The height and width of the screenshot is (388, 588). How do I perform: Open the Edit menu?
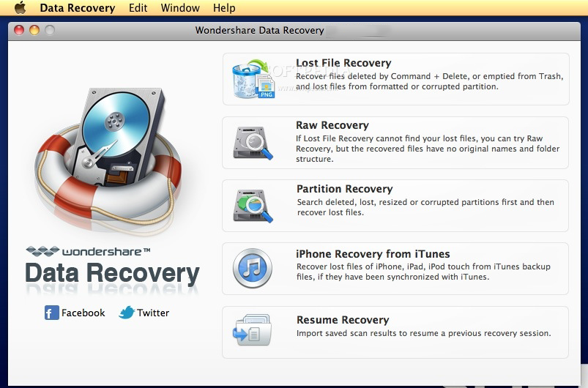tap(138, 8)
